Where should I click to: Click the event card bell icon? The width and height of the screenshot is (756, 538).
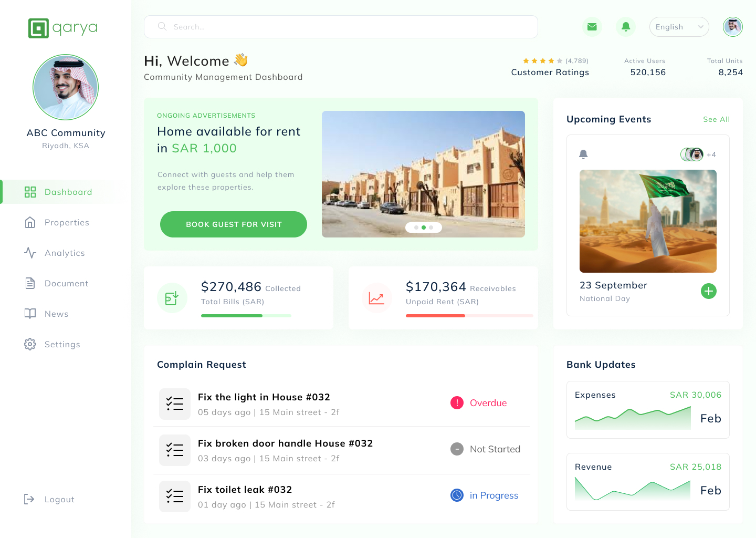pyautogui.click(x=583, y=154)
